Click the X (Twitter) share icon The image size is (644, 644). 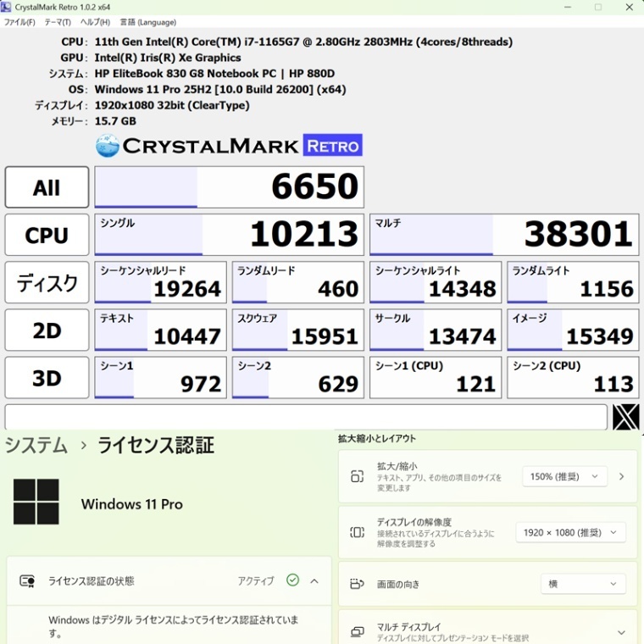625,417
